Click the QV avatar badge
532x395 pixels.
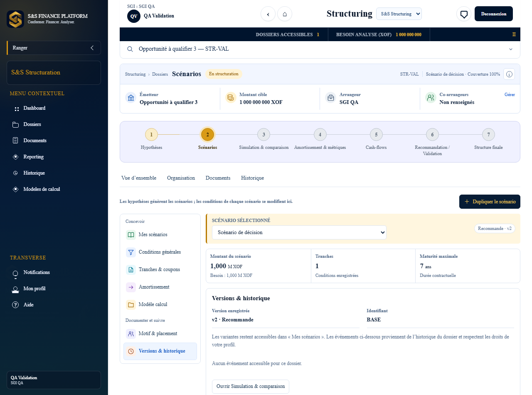tap(134, 16)
